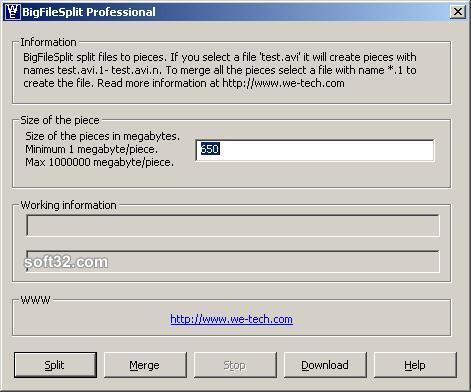Click the Information description paragraph

[220, 70]
